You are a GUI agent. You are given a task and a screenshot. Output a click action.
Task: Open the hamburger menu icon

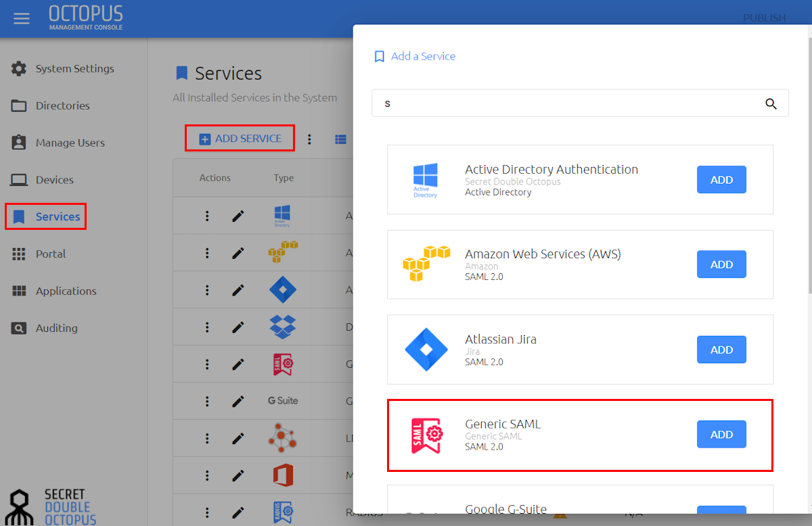22,19
